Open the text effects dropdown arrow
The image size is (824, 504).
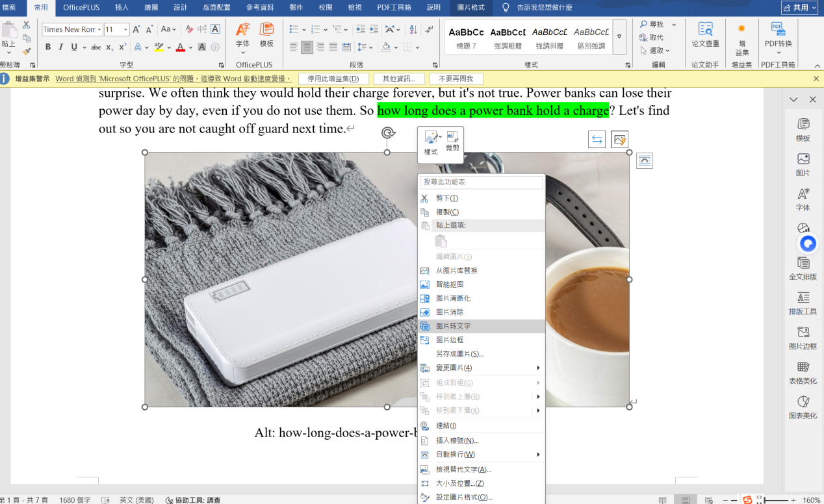[x=146, y=47]
